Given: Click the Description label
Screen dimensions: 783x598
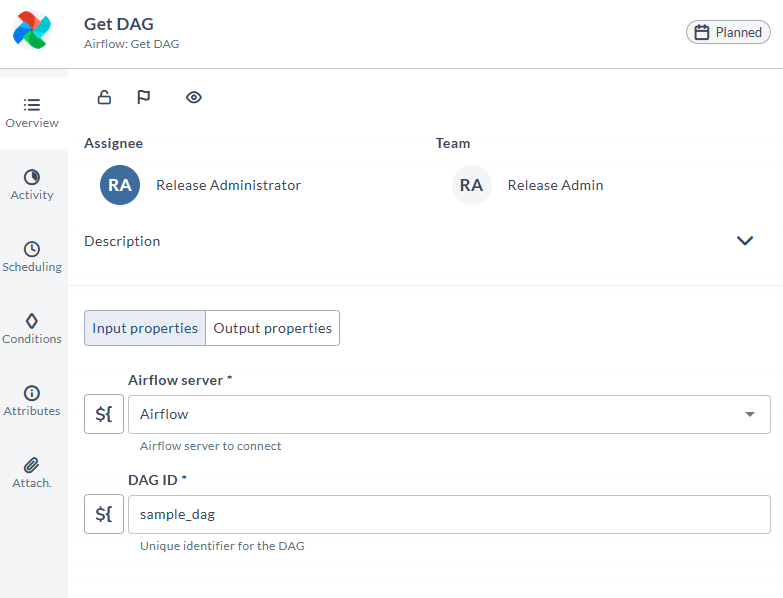Looking at the screenshot, I should pos(122,241).
